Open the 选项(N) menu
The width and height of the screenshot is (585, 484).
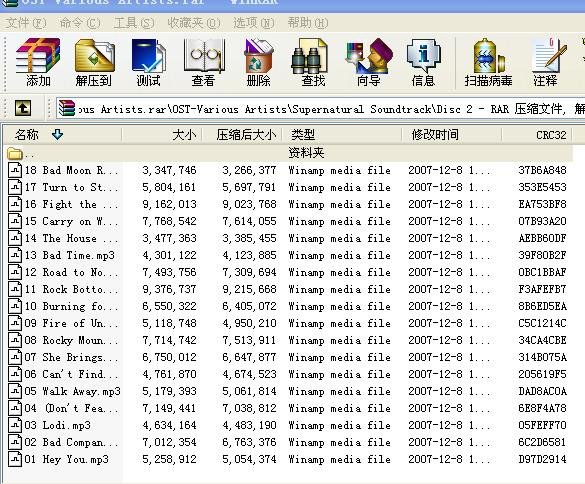[254, 23]
